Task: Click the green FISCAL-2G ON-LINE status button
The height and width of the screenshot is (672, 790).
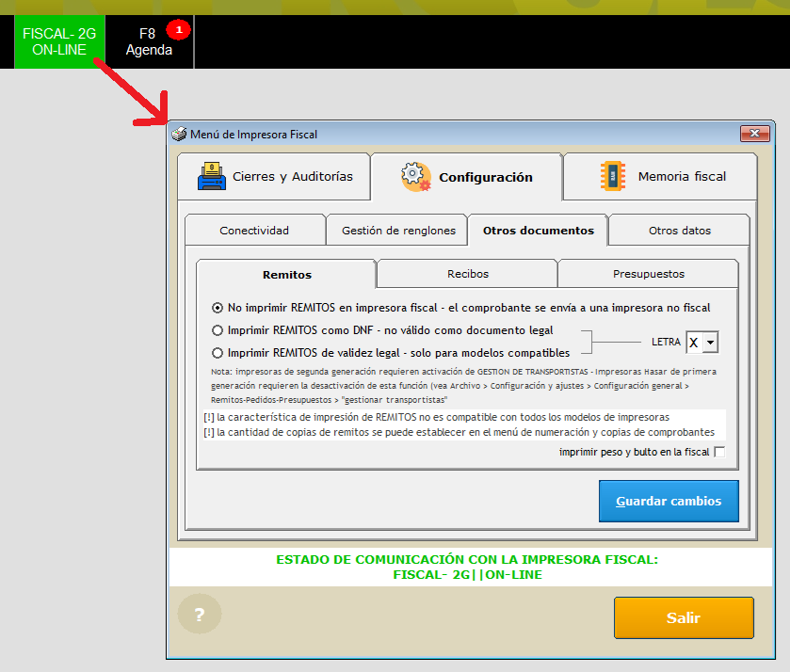Action: (x=59, y=42)
